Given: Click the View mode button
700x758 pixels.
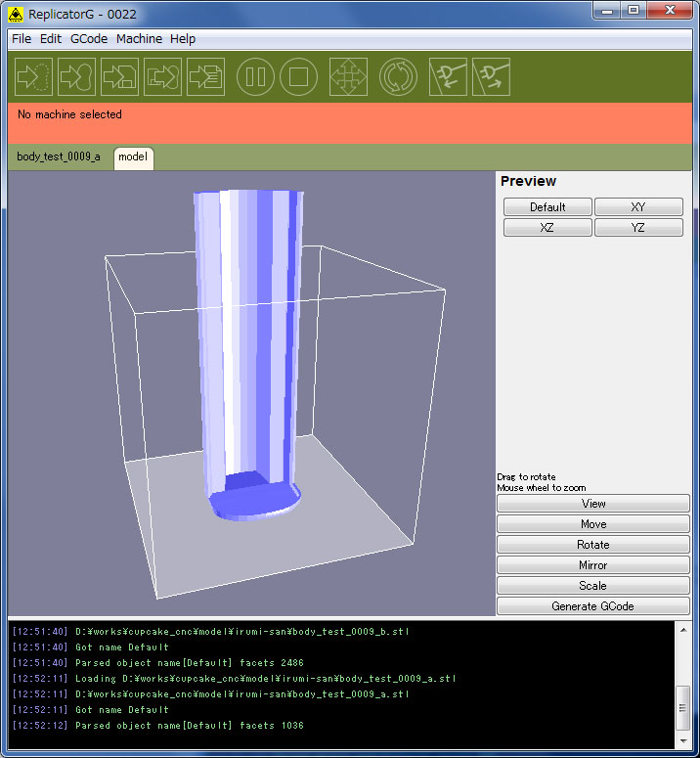Looking at the screenshot, I should pyautogui.click(x=593, y=504).
